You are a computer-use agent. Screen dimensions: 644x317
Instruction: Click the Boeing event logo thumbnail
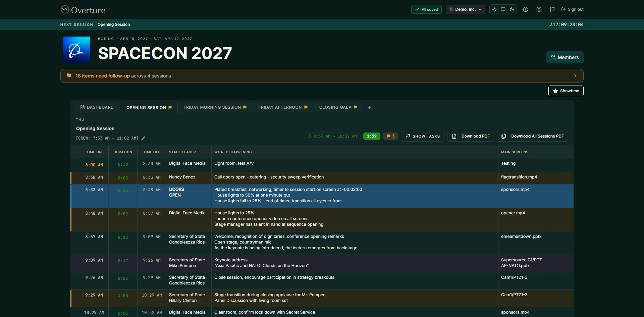click(x=76, y=50)
